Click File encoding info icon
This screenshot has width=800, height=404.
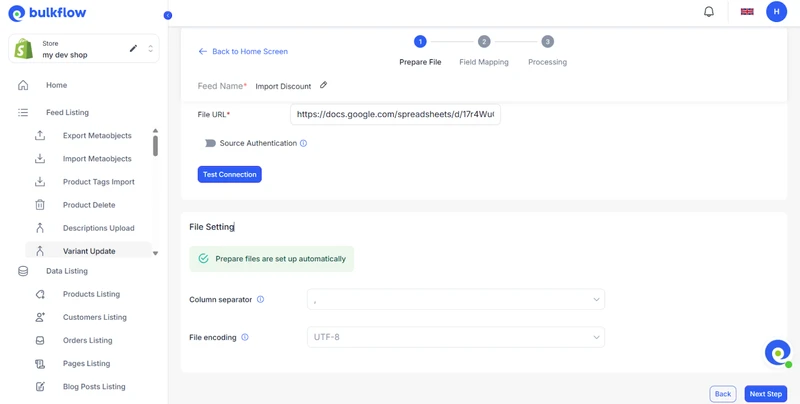[x=244, y=337]
